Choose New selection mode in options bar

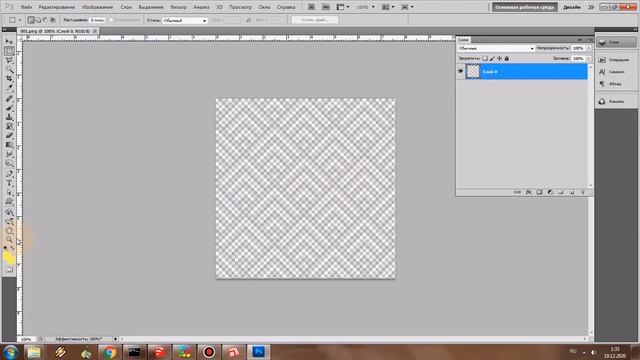click(31, 20)
